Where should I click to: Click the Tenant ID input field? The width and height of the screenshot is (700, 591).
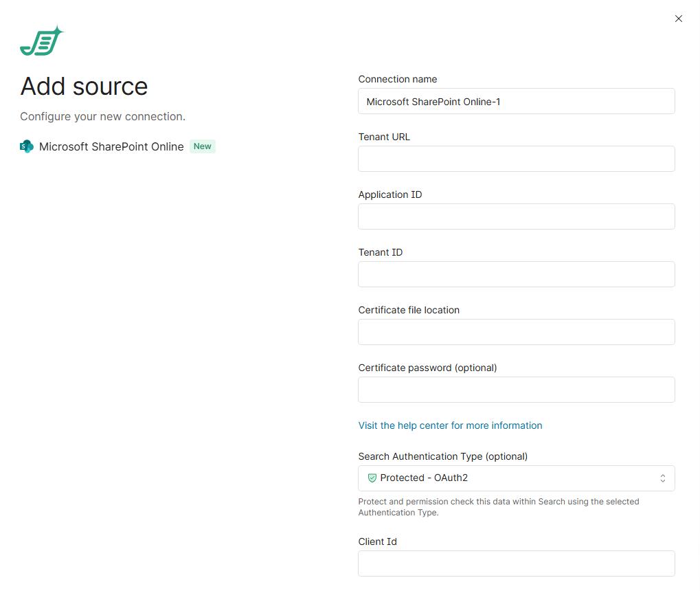coord(516,274)
